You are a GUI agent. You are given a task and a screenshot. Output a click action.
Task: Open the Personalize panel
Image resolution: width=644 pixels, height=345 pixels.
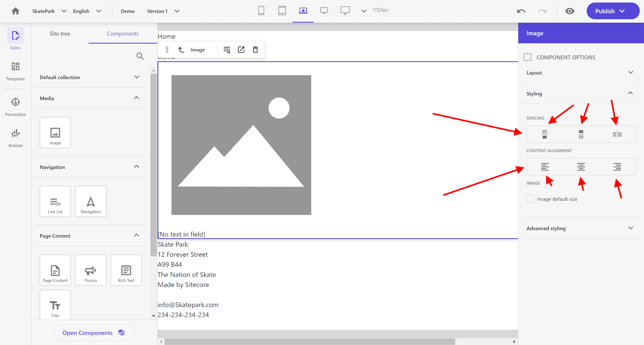pos(15,106)
